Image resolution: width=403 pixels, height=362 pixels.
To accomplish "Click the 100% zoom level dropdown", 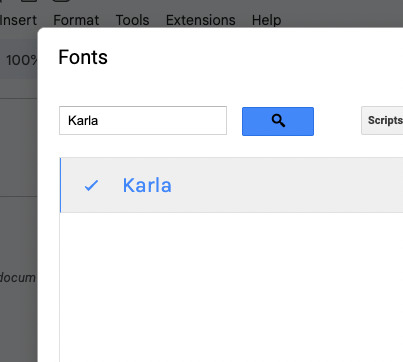I will coord(21,60).
